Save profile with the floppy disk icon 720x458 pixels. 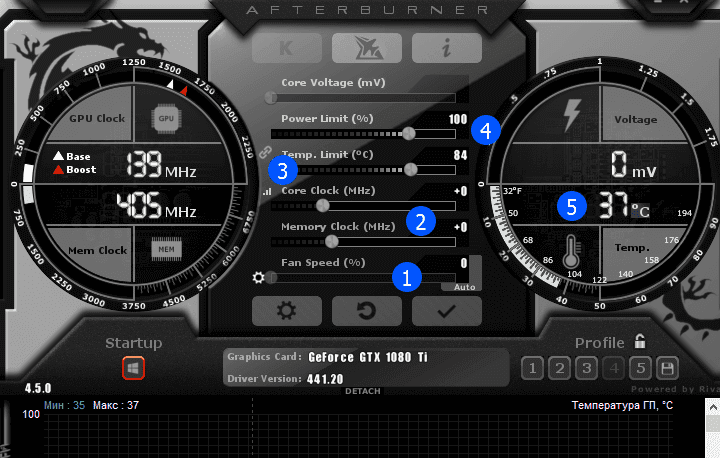667,368
